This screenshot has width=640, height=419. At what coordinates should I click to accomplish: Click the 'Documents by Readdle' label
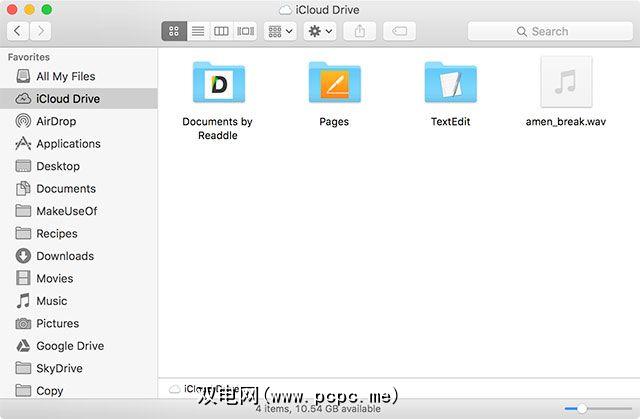(218, 129)
